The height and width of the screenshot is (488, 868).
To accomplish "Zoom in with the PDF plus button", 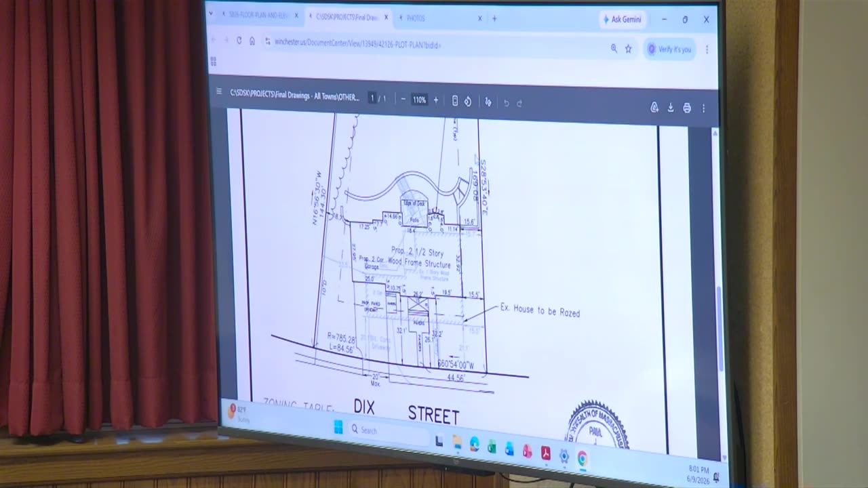I will point(436,100).
